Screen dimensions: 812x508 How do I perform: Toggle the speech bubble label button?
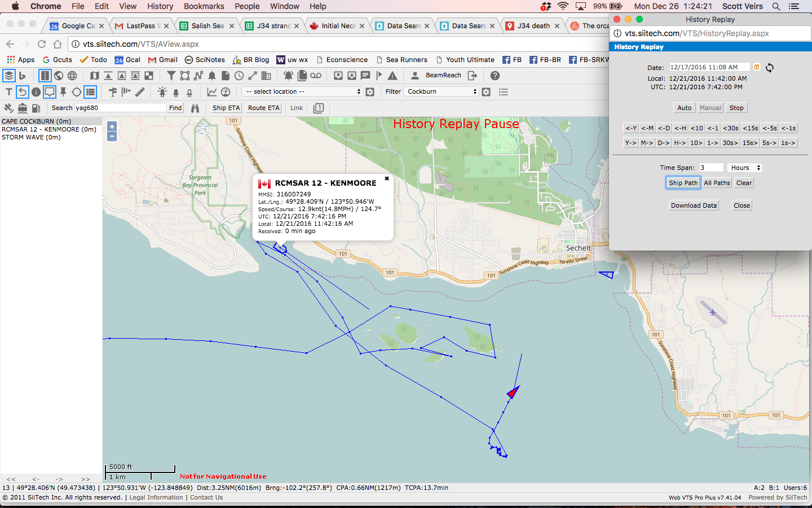point(50,91)
